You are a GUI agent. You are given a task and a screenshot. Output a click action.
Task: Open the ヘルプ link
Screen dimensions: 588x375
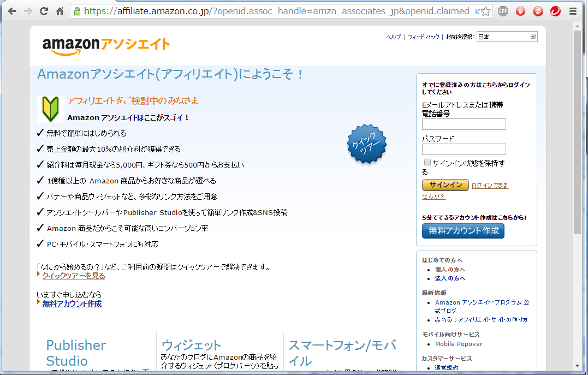click(x=394, y=37)
